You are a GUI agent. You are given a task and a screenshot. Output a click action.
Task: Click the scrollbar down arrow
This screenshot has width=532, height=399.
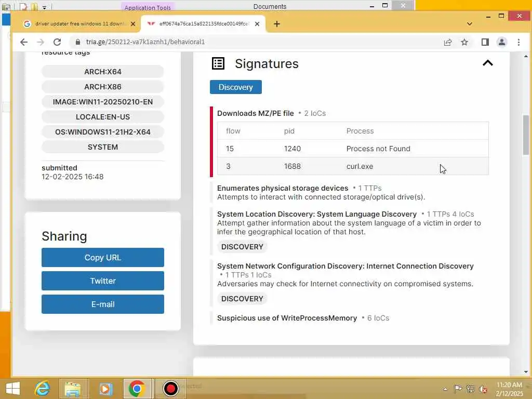pos(526,372)
